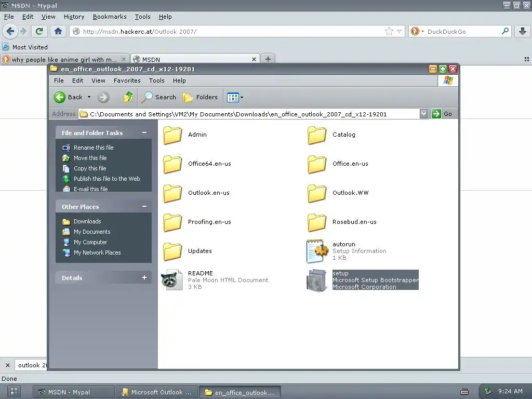Open the Explorer View menu
Screen dimensions: 532x399
98,81
